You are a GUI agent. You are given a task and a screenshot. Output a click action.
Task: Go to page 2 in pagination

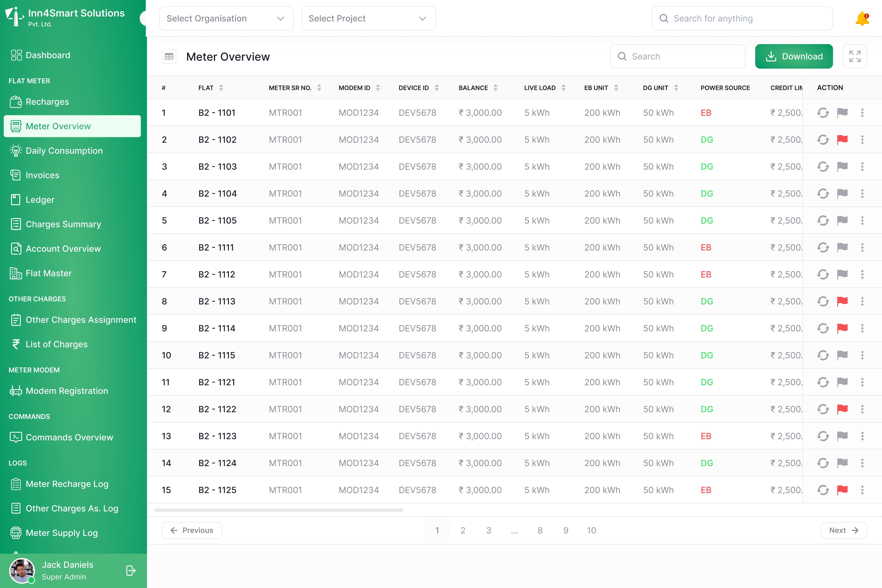click(x=463, y=530)
